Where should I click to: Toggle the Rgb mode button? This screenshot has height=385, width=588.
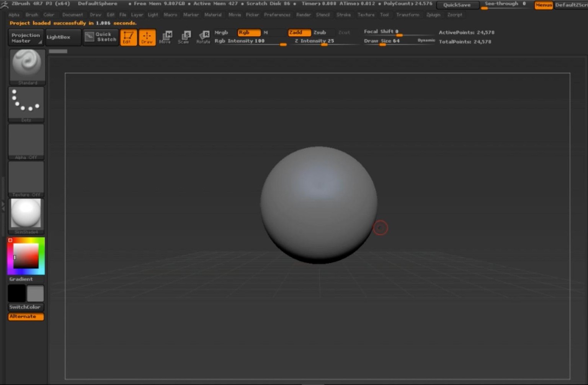[249, 33]
